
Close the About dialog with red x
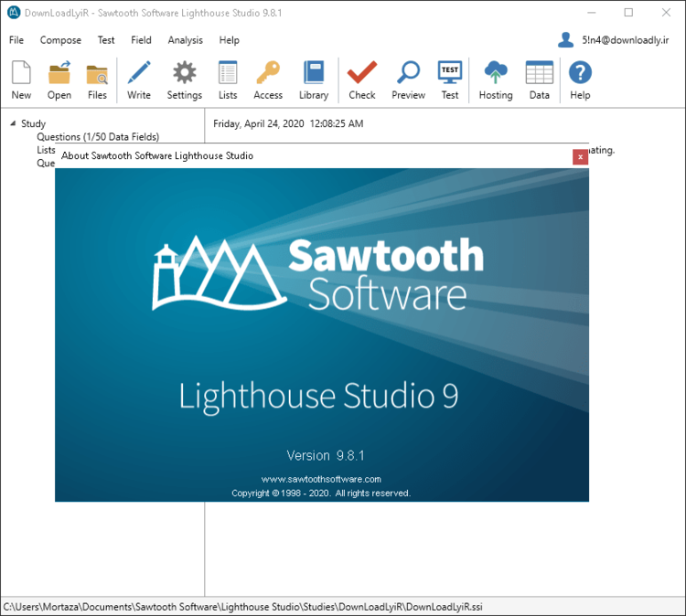click(x=580, y=157)
